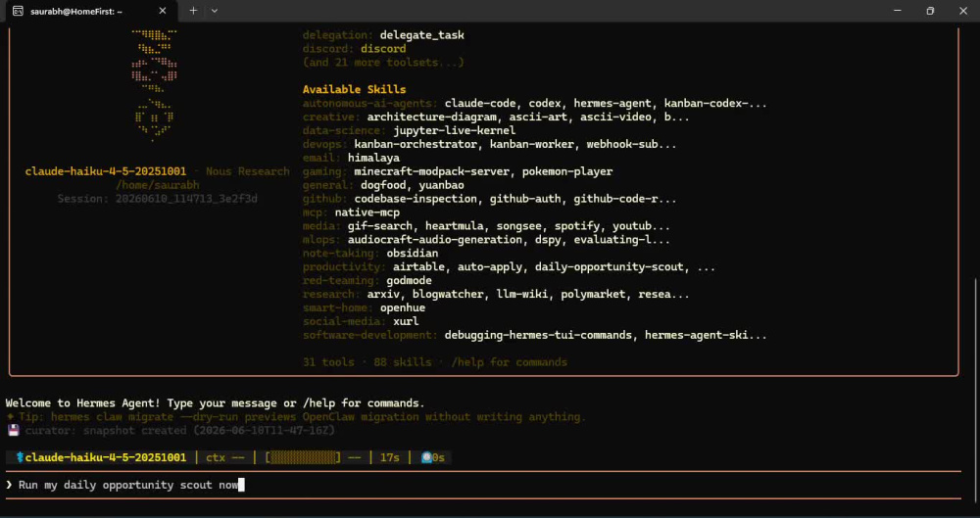Viewport: 980px width, 518px height.
Task: Restore down the terminal window
Action: (930, 11)
